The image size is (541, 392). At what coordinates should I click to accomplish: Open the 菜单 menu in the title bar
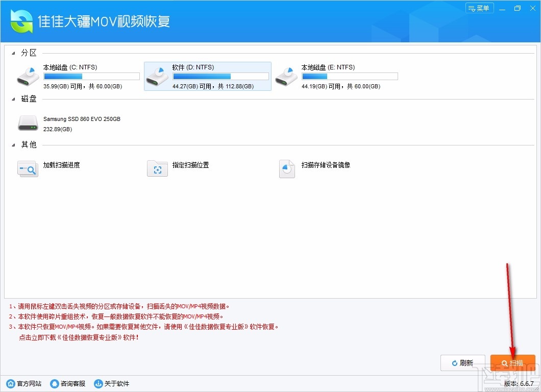(479, 8)
